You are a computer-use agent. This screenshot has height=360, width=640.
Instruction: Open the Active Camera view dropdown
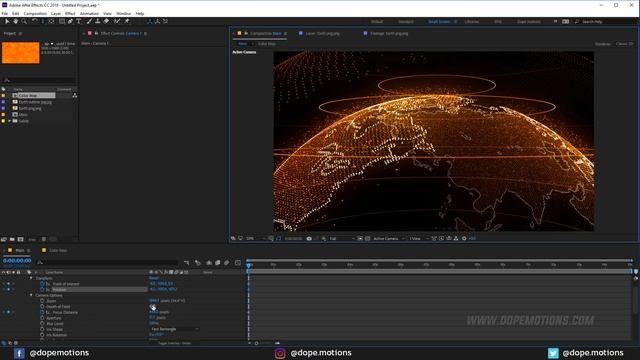389,238
